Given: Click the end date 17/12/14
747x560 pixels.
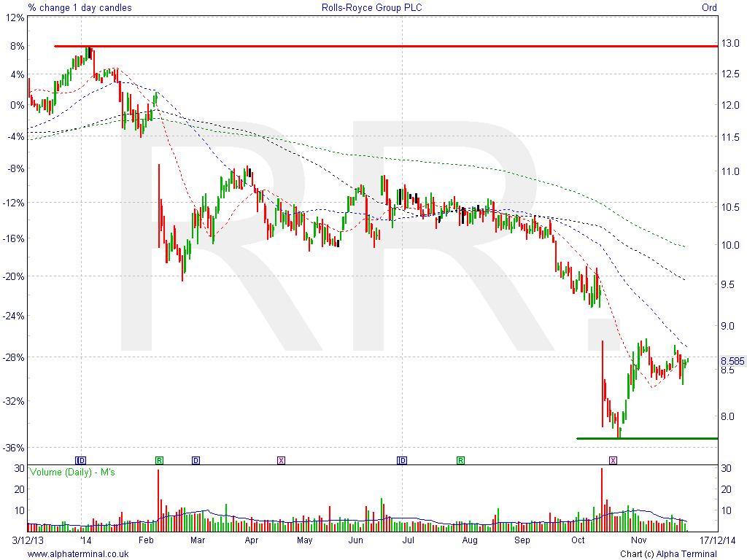Looking at the screenshot, I should pos(718,540).
